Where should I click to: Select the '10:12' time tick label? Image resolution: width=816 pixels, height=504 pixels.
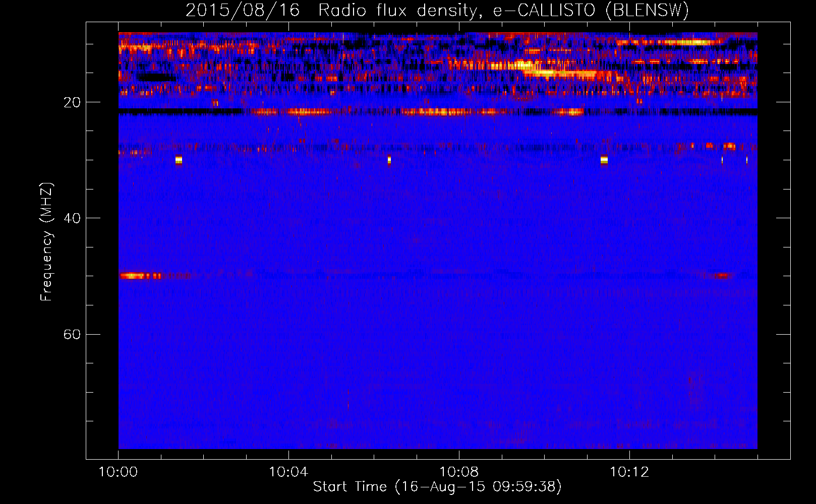coord(629,472)
